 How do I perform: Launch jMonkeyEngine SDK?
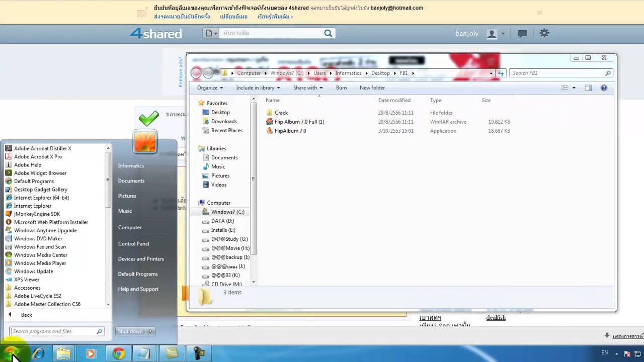coord(37,214)
